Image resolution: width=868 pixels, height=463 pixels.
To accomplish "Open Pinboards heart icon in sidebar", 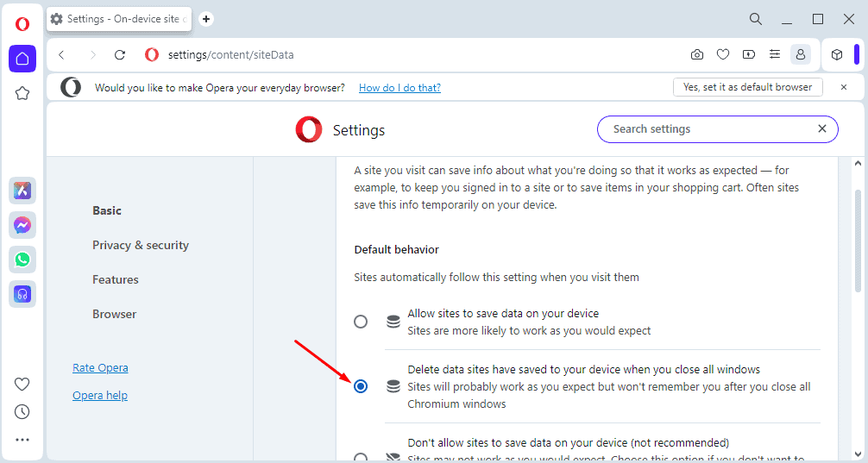I will (x=22, y=384).
